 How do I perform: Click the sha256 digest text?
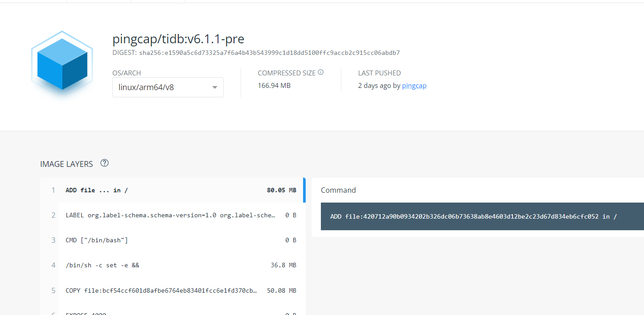[x=269, y=53]
